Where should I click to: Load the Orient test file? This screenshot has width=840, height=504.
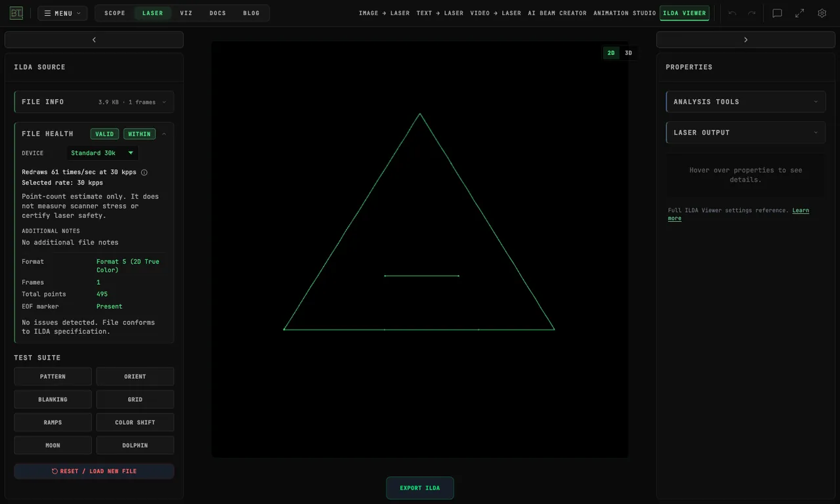135,377
